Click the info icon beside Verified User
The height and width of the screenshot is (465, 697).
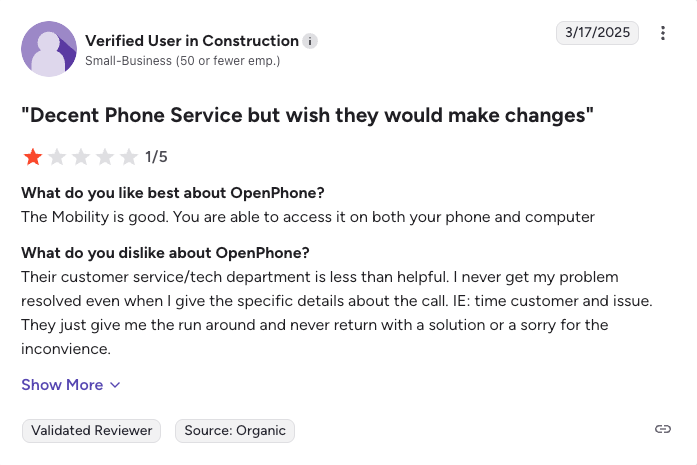(x=311, y=41)
